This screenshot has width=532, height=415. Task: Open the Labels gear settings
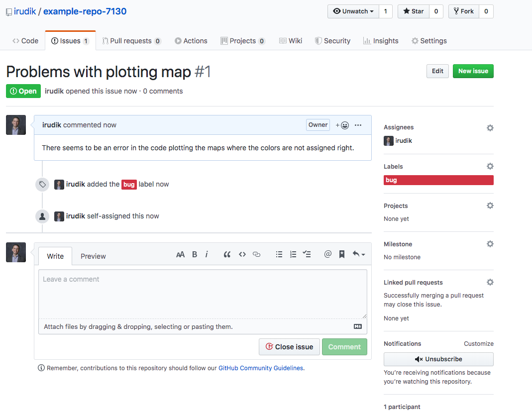pyautogui.click(x=490, y=166)
